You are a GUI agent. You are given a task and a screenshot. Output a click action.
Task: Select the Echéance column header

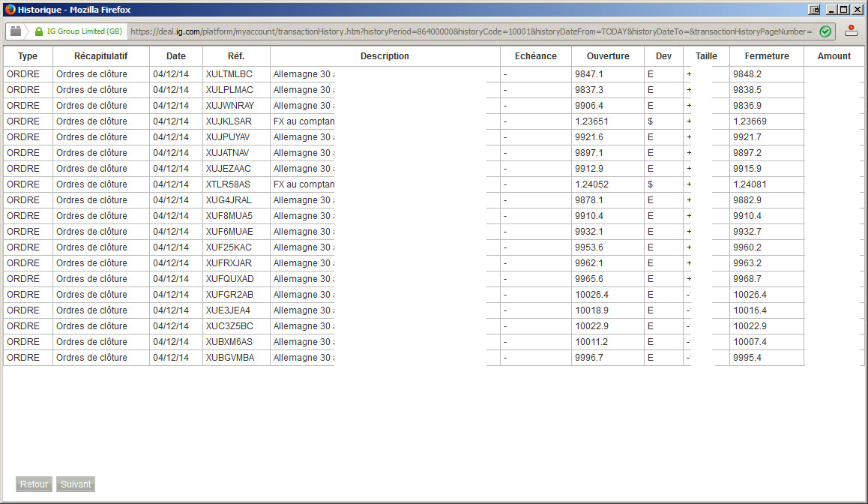click(536, 56)
